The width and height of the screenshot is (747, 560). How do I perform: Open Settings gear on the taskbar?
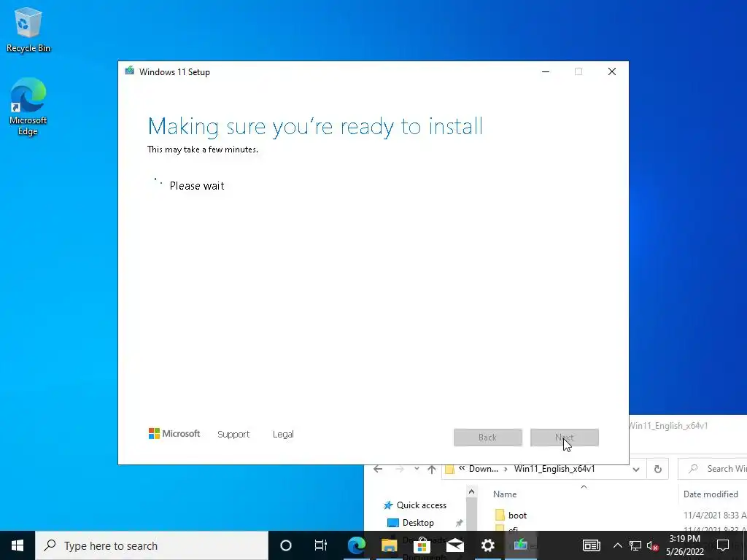488,545
